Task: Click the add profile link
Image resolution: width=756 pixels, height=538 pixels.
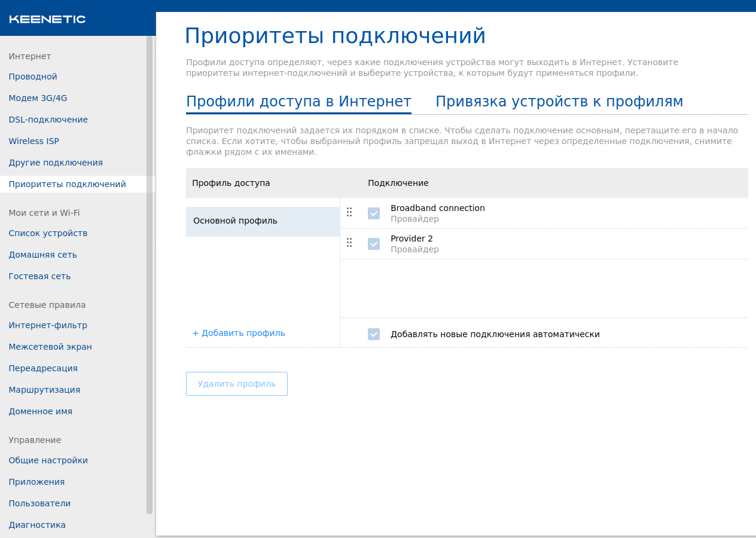Action: click(239, 333)
